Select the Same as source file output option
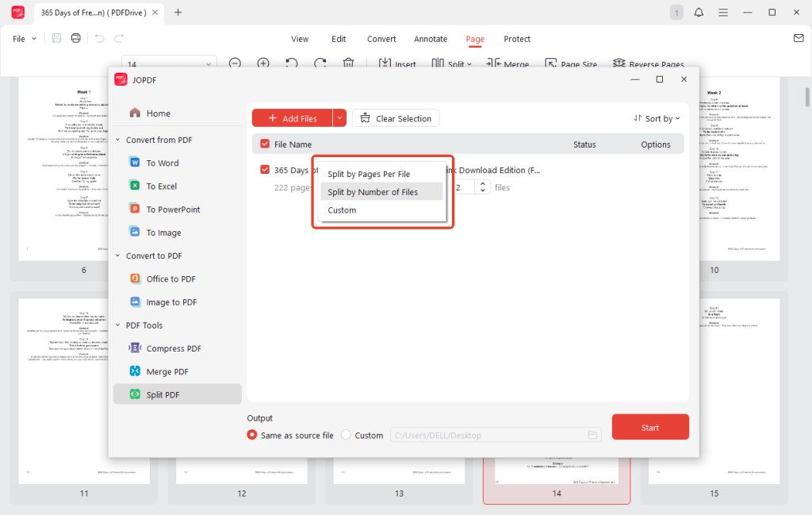Viewport: 812px width, 515px height. tap(252, 435)
